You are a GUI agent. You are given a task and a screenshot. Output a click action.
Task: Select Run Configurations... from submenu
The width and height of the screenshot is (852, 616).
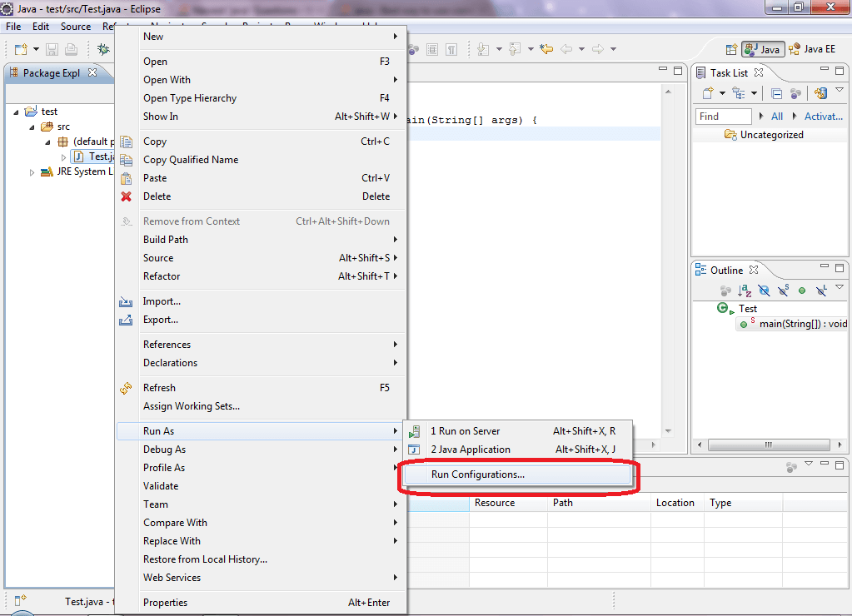477,474
